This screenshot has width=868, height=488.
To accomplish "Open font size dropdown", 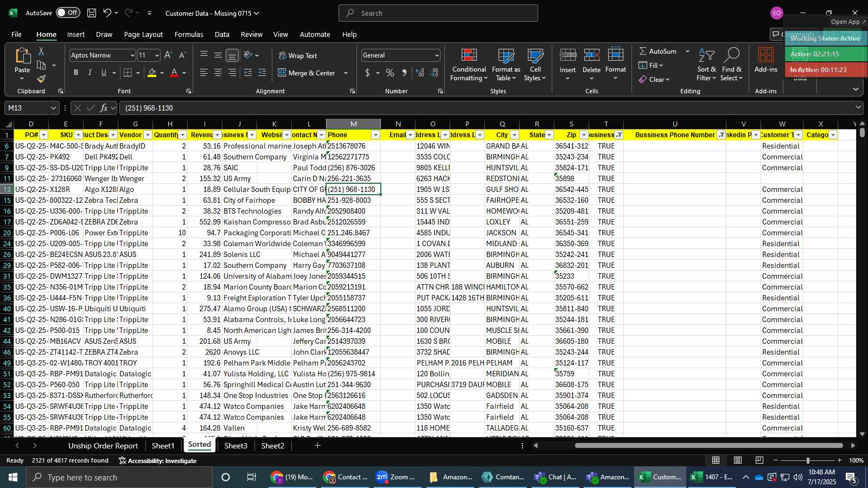I will click(157, 55).
